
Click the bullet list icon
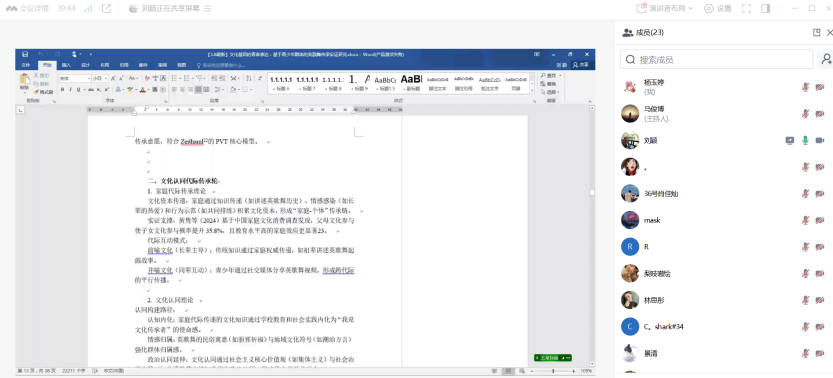175,78
